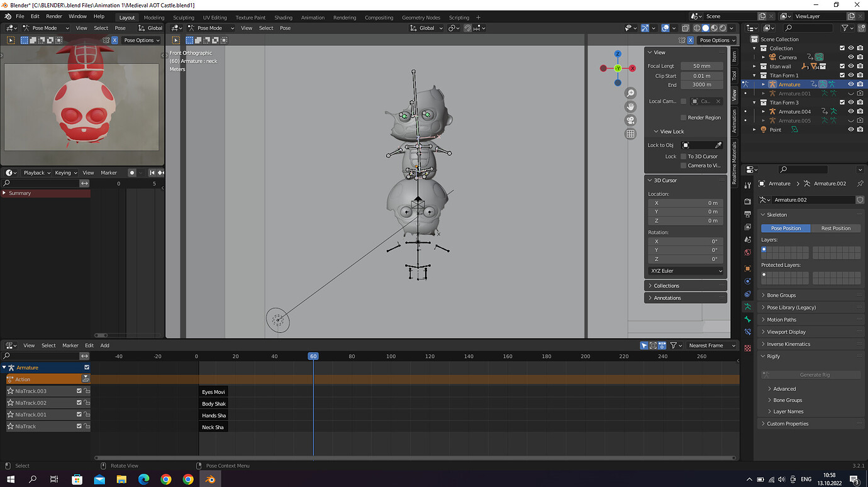Switch orthographic/perspective grid gizmo

630,134
